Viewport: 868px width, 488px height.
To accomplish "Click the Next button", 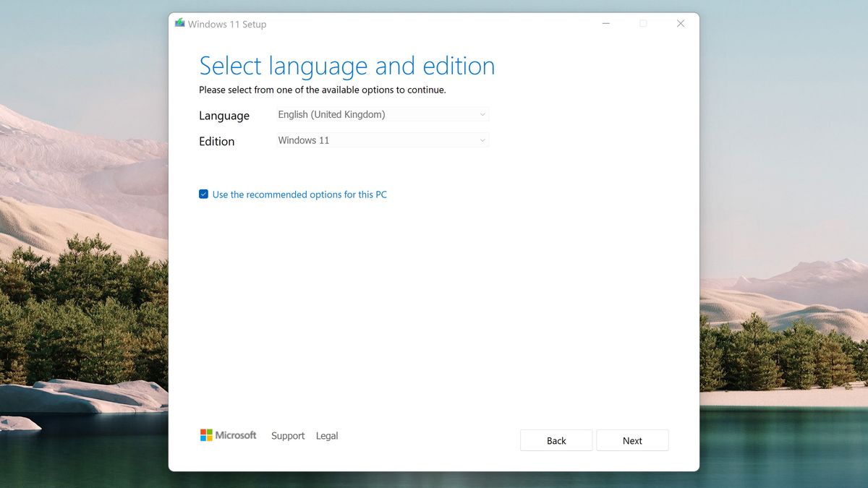I will (632, 440).
